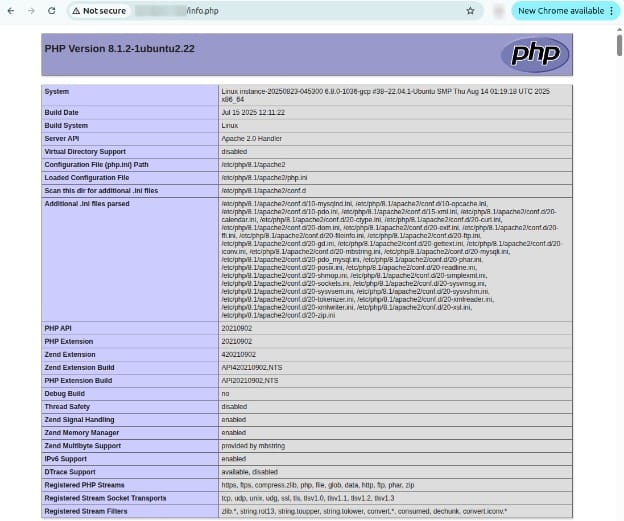Click the Zend Signal Handling label

(79, 420)
